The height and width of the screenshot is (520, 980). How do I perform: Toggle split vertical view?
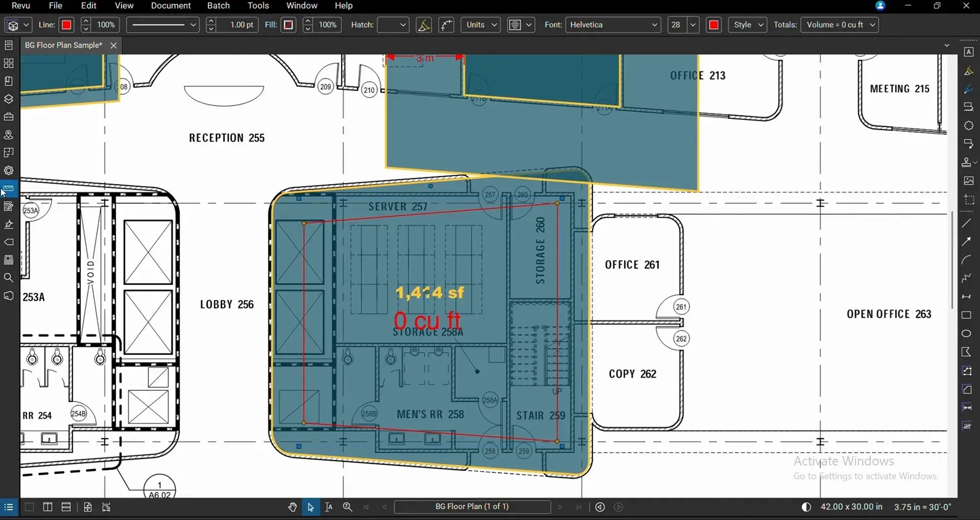pyautogui.click(x=47, y=507)
